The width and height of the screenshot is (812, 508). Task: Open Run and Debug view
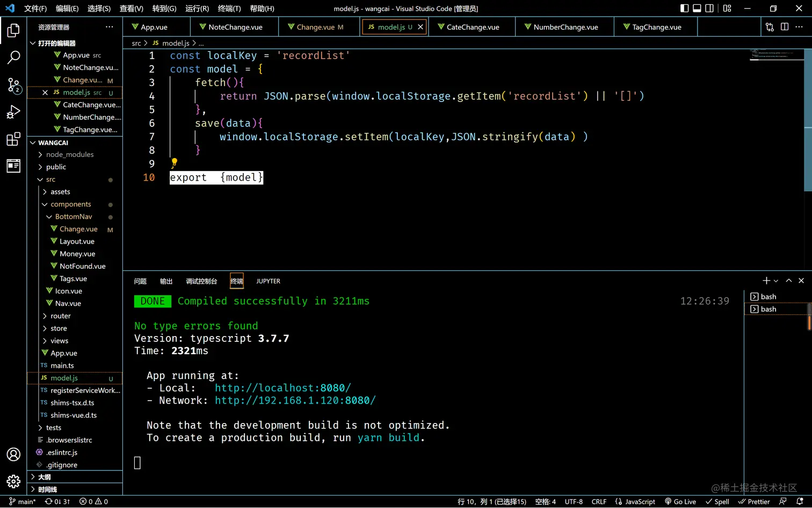click(13, 112)
